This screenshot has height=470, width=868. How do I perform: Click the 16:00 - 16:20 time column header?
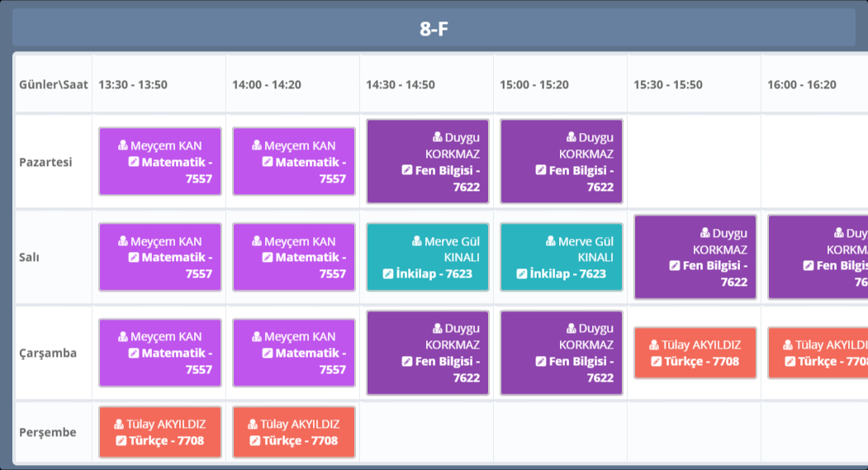click(801, 84)
